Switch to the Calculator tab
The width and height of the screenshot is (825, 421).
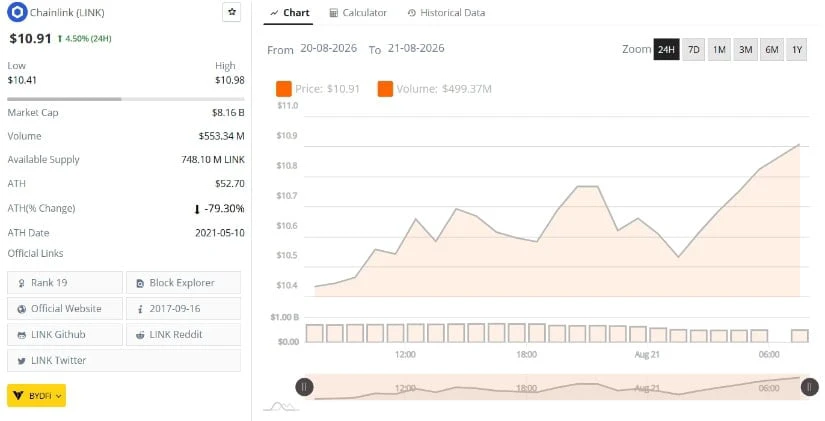click(358, 13)
